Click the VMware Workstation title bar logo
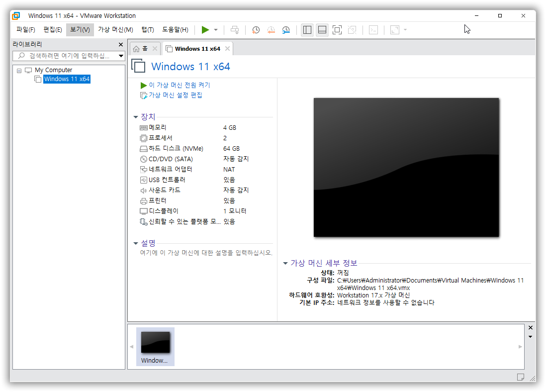 16,16
